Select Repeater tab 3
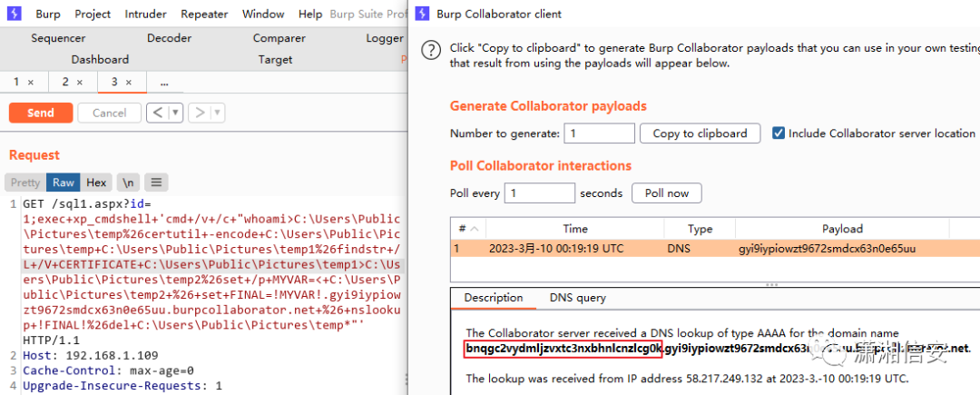Screen dimensions: 980x395 [x=114, y=82]
